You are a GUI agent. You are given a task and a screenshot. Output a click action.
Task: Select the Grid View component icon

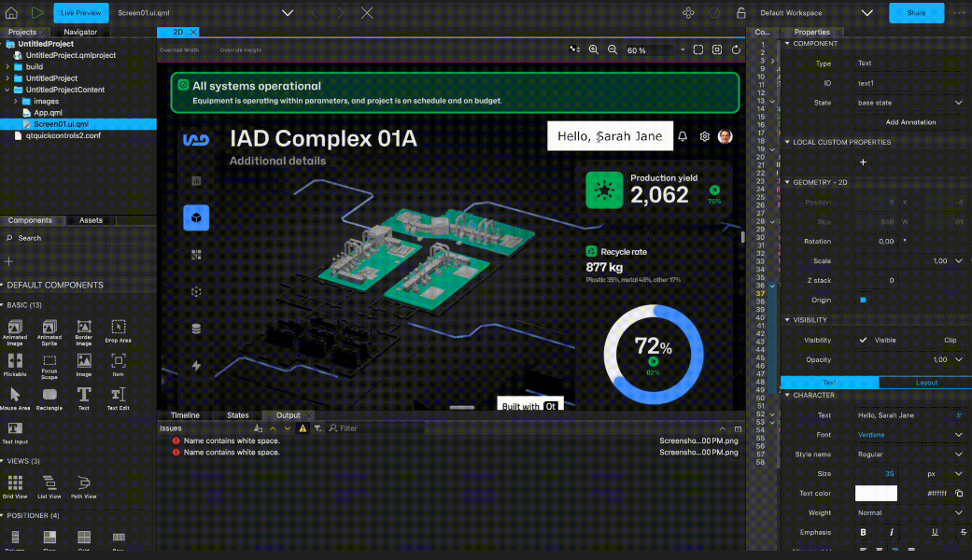pos(15,483)
